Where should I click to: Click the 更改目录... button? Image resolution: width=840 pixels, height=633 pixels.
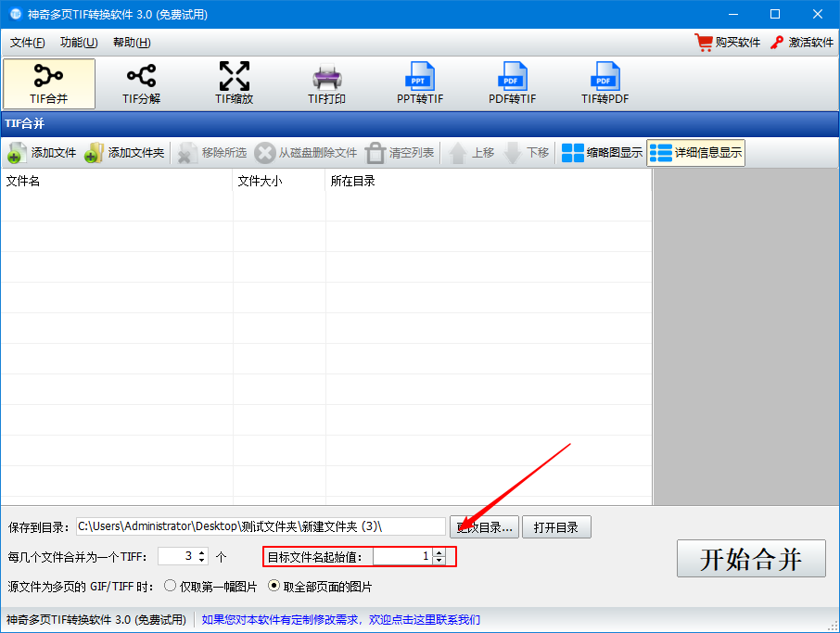pos(484,527)
